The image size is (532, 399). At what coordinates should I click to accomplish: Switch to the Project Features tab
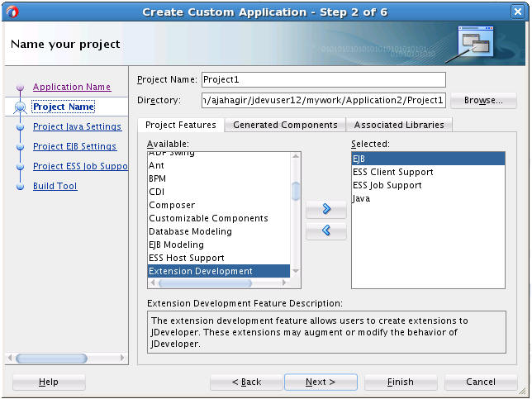180,125
